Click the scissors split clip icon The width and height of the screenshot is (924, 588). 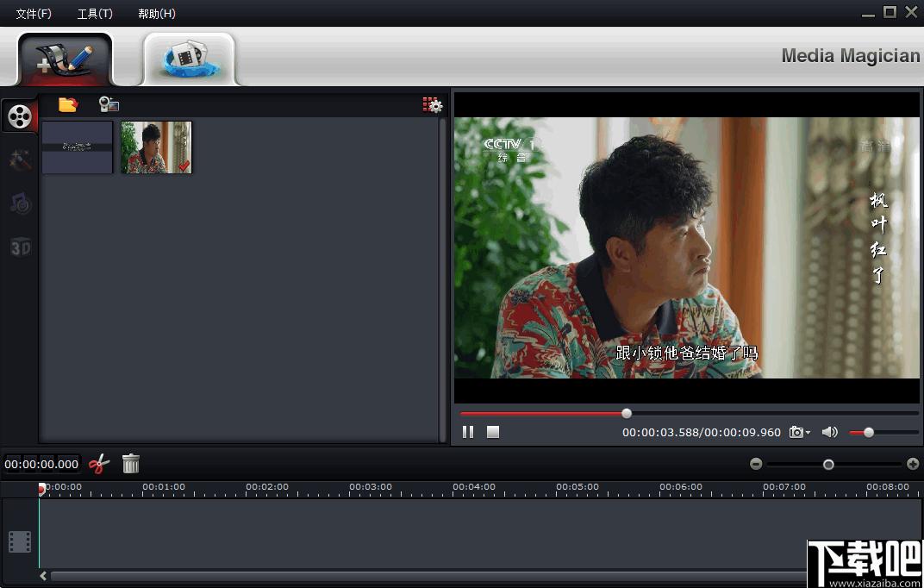99,464
